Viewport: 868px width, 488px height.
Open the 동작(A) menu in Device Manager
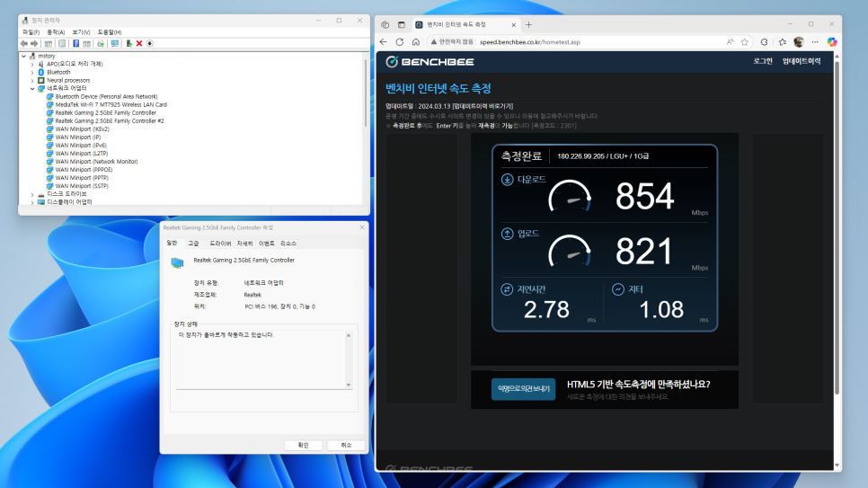(x=56, y=32)
